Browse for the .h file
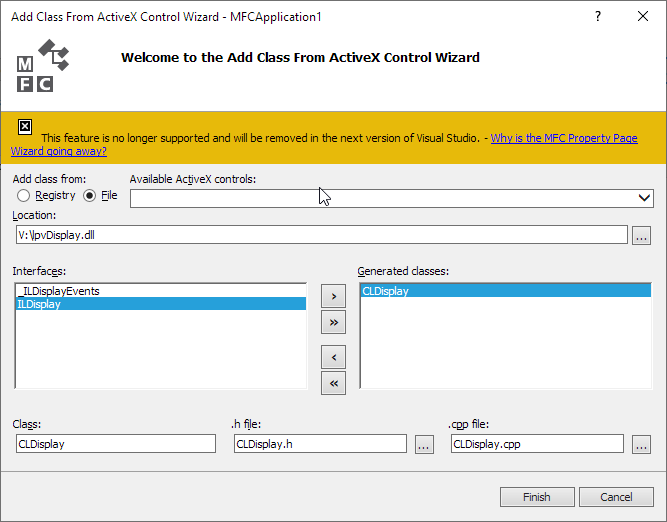The image size is (667, 522). 424,445
